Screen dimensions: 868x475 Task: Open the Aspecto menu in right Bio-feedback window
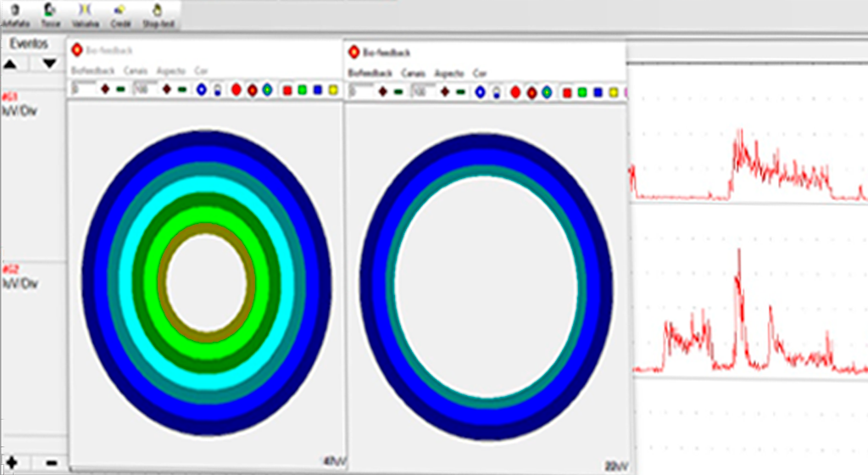(x=448, y=74)
